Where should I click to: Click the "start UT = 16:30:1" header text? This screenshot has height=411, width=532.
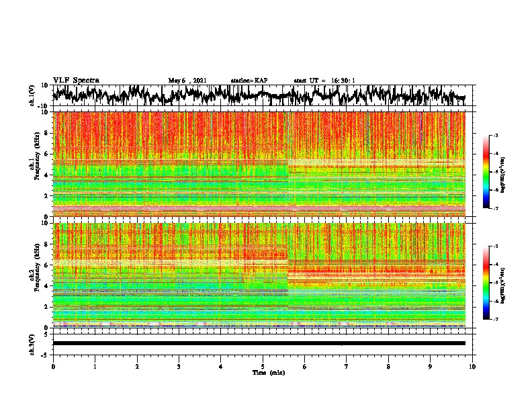[x=324, y=81]
